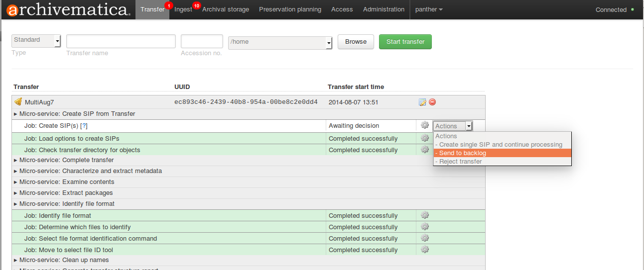Choose Reject transfer from Actions list

[460, 162]
